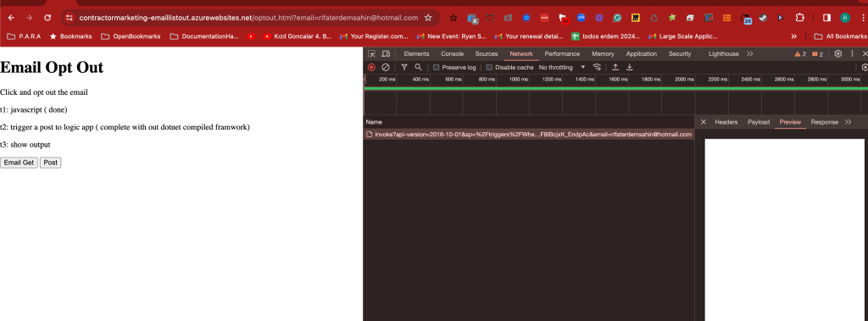Show the request Preview tab
The width and height of the screenshot is (868, 321).
point(790,122)
